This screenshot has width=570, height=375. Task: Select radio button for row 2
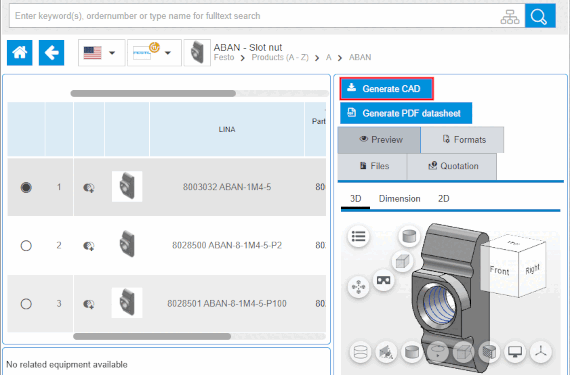pos(26,246)
